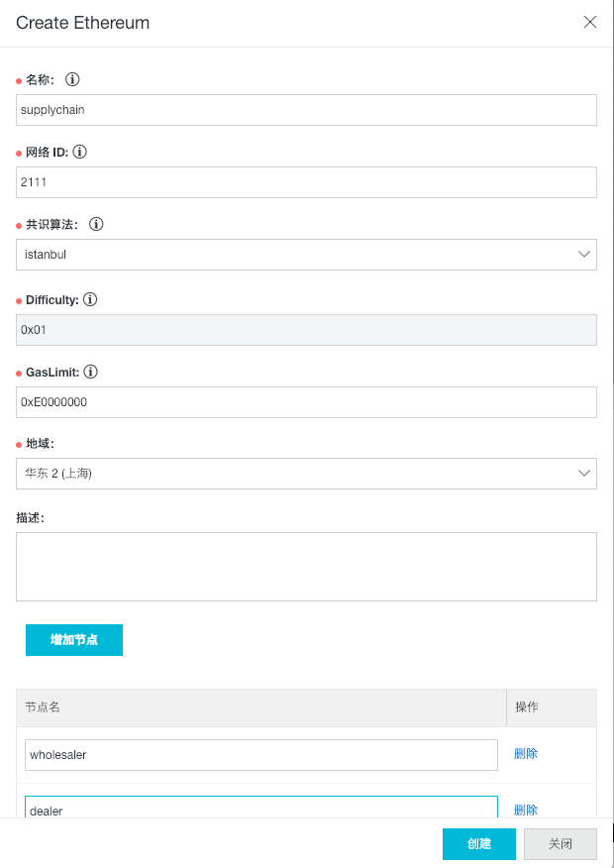Image resolution: width=614 pixels, height=868 pixels.
Task: Expand the 地域 region selector
Action: click(307, 474)
